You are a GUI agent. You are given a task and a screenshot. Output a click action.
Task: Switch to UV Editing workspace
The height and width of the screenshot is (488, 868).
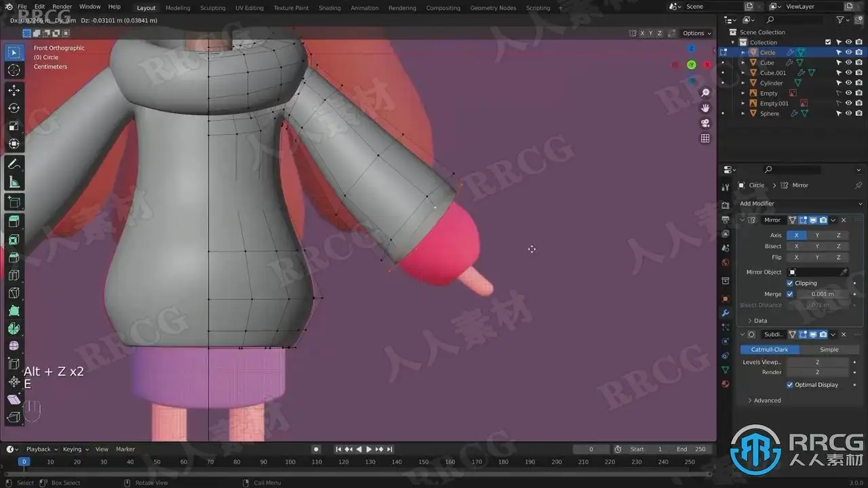pos(249,8)
